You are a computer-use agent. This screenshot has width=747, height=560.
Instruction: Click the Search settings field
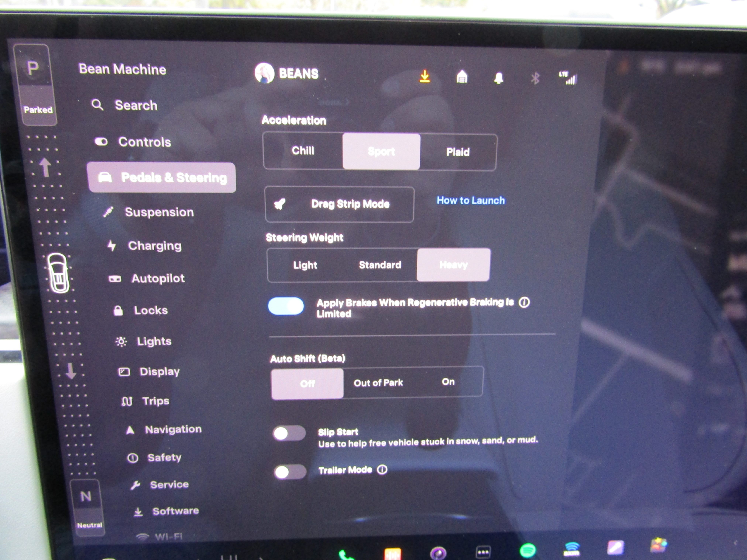[x=136, y=106]
